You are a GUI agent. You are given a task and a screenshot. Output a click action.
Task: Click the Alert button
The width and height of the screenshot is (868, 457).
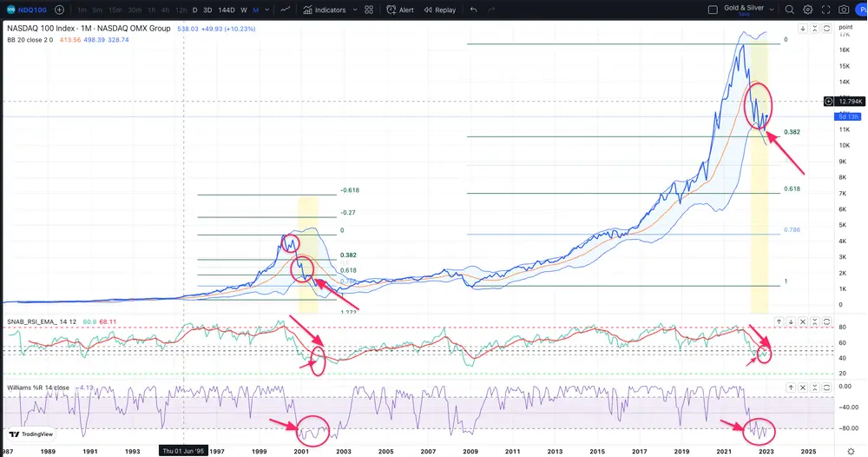pos(400,10)
